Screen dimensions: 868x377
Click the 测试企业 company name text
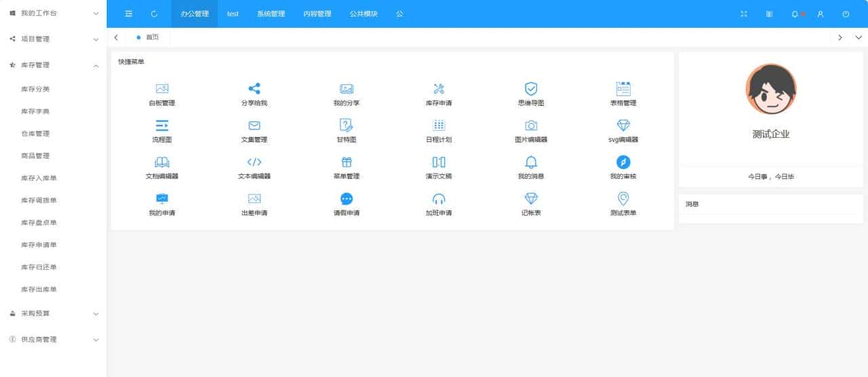click(x=771, y=134)
